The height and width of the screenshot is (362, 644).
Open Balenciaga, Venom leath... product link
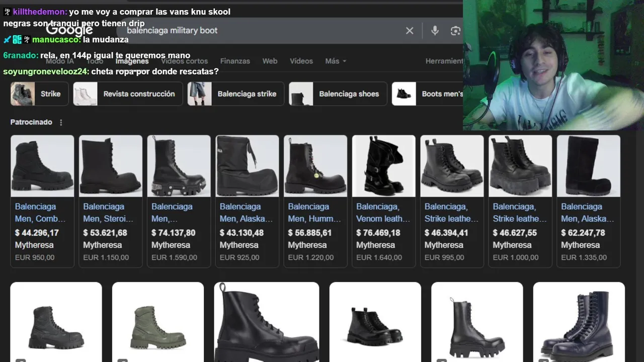click(x=383, y=213)
